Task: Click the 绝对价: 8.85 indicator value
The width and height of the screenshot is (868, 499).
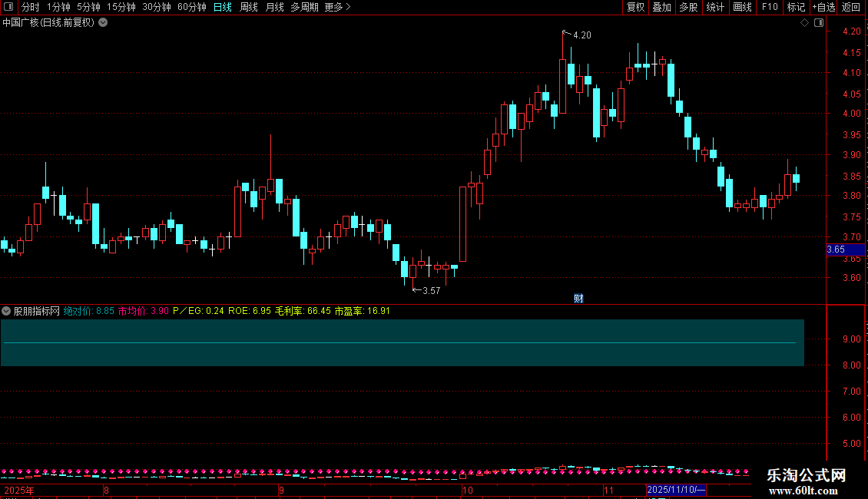Action: (x=88, y=311)
